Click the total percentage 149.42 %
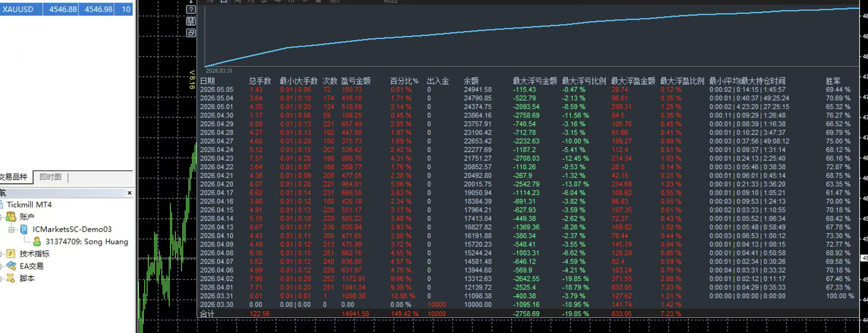 point(404,314)
